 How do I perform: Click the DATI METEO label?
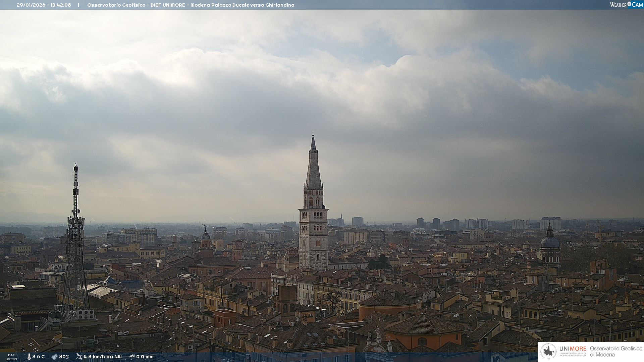click(12, 357)
